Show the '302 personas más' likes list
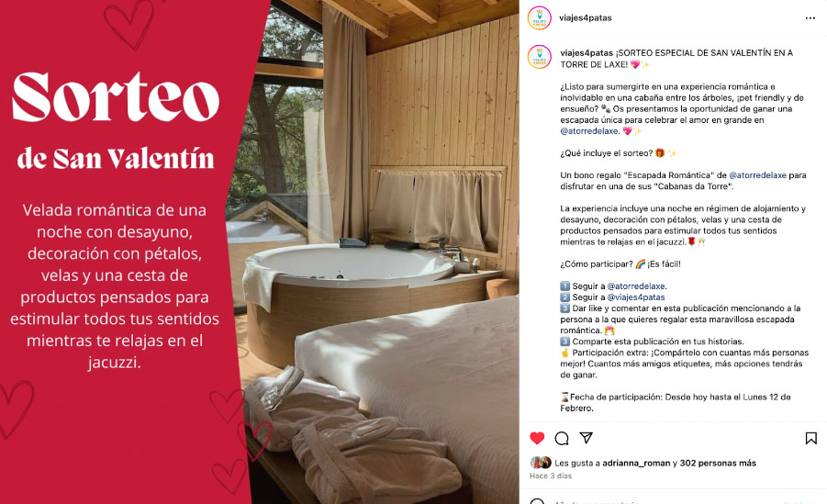Screen dimensions: 827x504 pos(718,463)
